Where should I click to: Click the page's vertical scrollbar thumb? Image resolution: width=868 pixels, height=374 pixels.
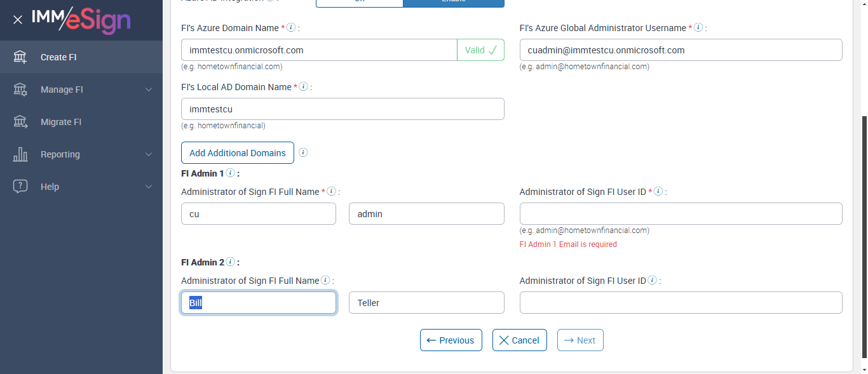[864, 241]
